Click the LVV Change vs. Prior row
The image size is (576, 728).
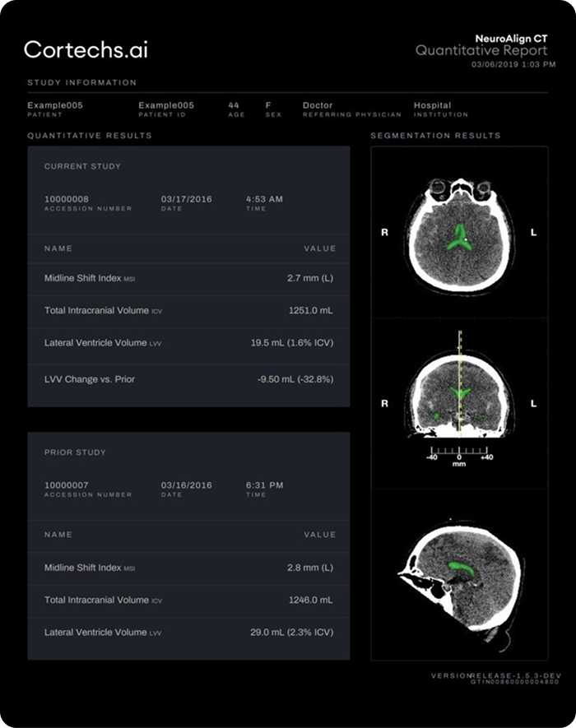click(x=189, y=379)
